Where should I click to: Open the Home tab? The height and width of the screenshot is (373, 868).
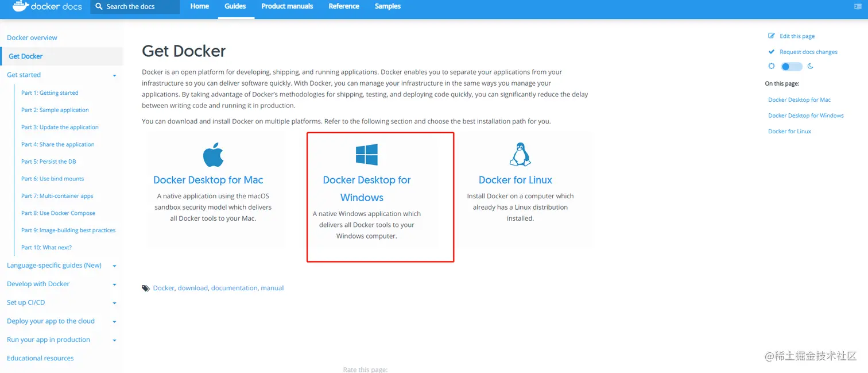click(x=200, y=6)
